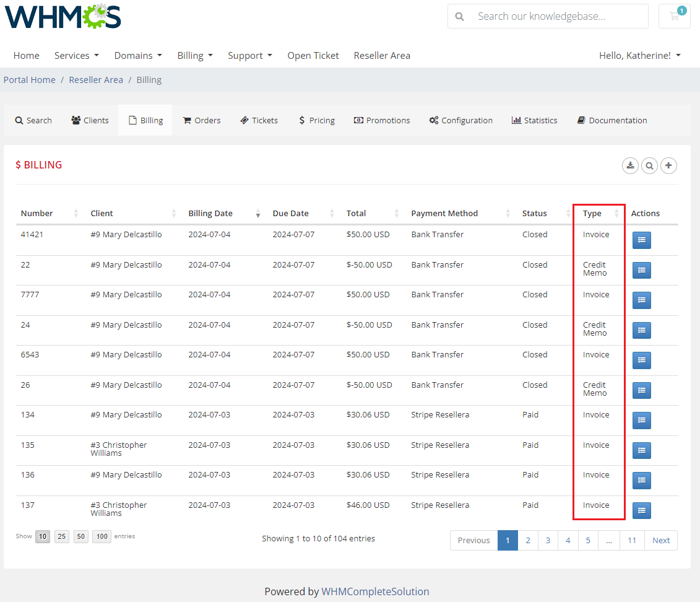Jump to page 11 of results

(632, 540)
